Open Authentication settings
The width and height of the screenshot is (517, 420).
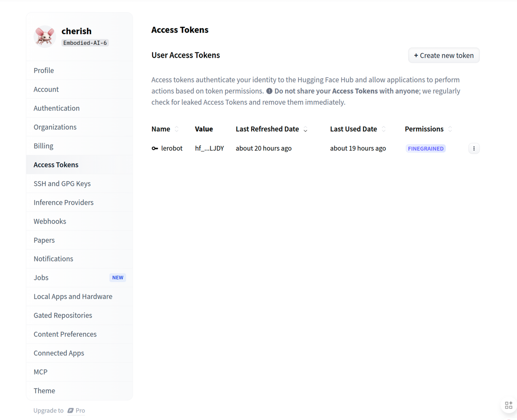coord(79,108)
